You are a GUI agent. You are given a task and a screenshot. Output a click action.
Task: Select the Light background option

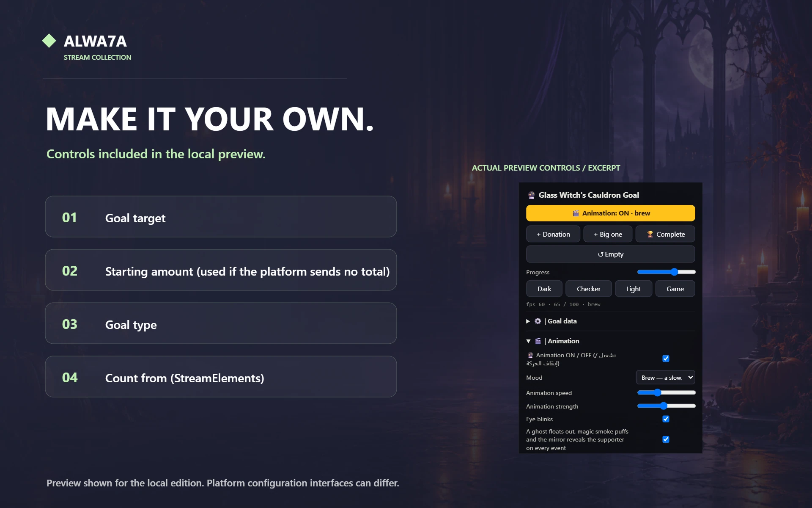click(634, 289)
